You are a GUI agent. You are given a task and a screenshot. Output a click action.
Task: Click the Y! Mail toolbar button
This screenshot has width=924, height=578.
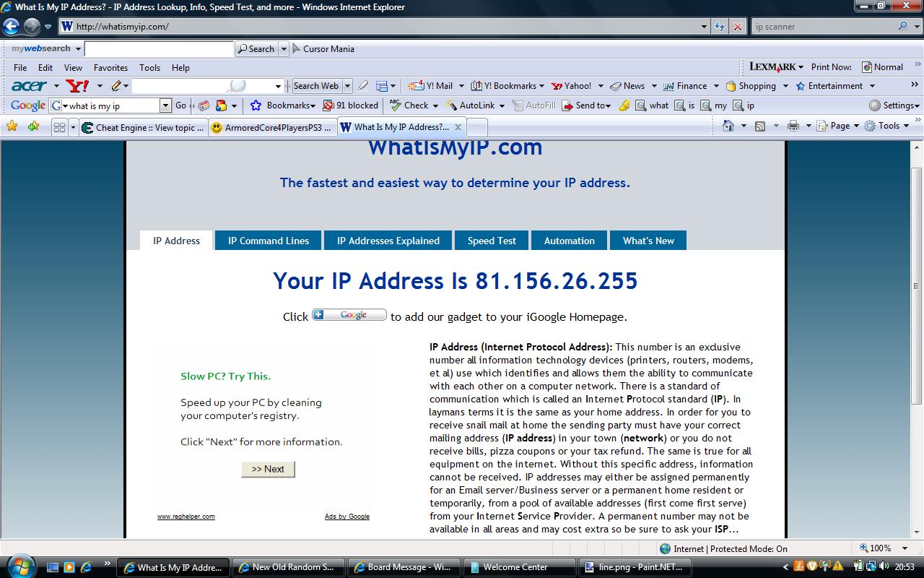click(x=430, y=85)
